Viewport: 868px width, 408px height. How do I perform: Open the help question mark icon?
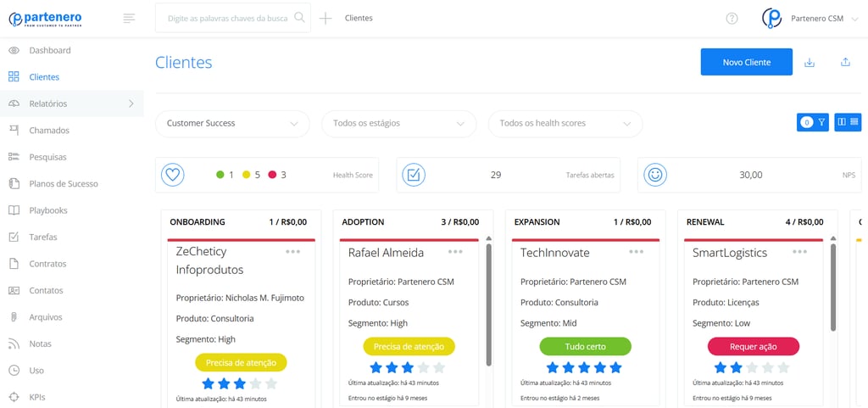pyautogui.click(x=732, y=19)
